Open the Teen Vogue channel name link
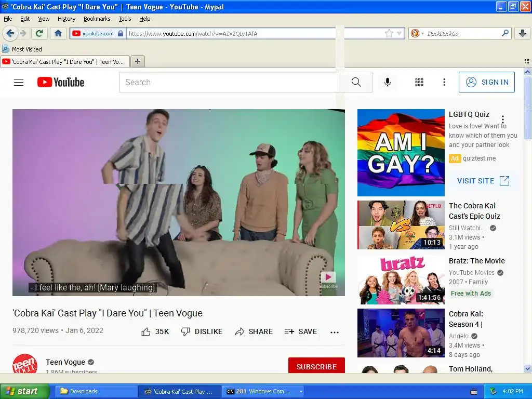532x399 pixels. click(x=65, y=362)
